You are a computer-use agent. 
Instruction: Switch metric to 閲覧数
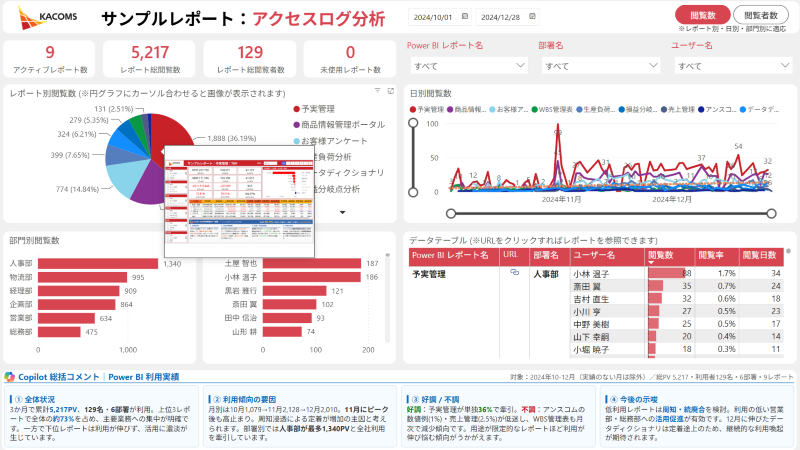[703, 15]
